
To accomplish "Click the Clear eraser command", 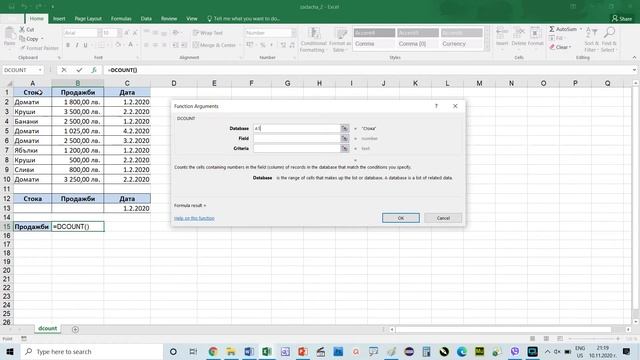I will pyautogui.click(x=560, y=47).
